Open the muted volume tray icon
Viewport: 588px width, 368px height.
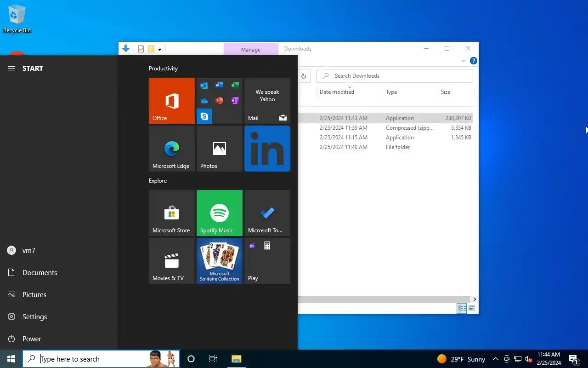point(529,359)
